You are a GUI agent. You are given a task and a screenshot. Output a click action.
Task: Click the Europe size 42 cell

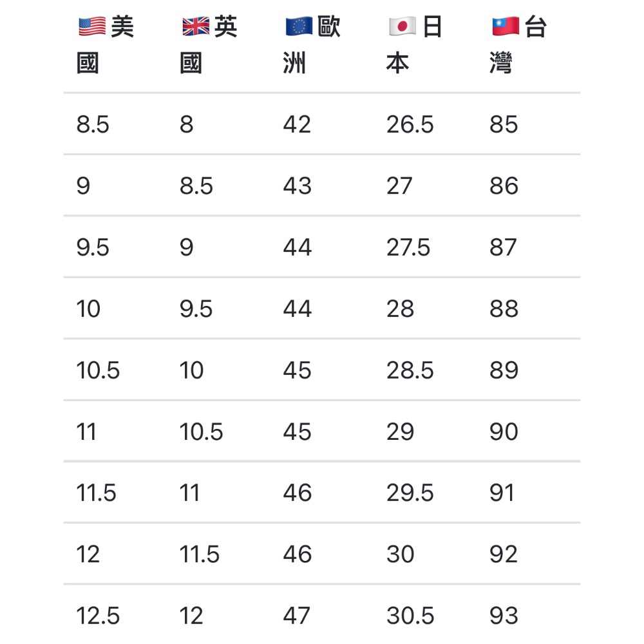297,124
